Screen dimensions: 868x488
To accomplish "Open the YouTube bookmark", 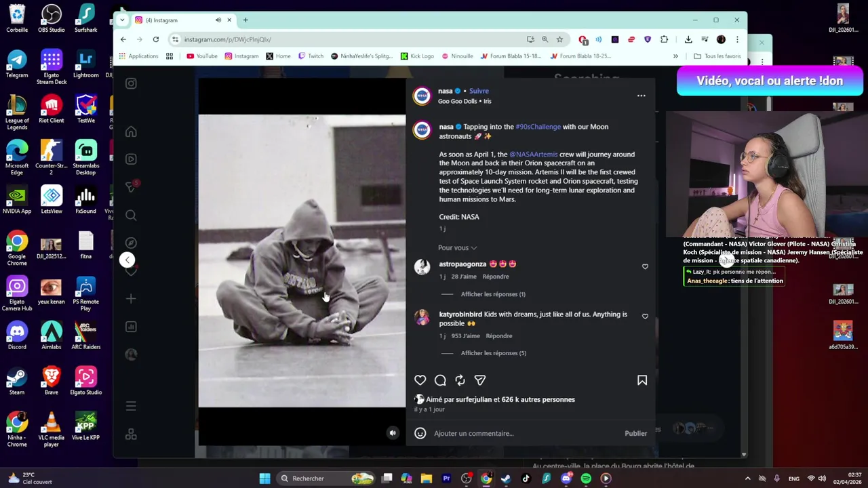I will pyautogui.click(x=202, y=56).
